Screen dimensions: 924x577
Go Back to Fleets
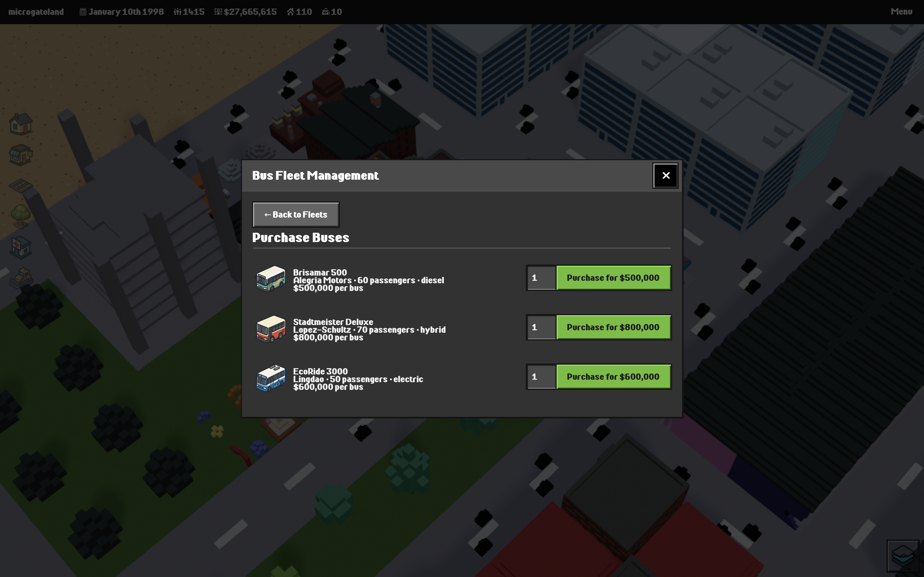click(296, 215)
